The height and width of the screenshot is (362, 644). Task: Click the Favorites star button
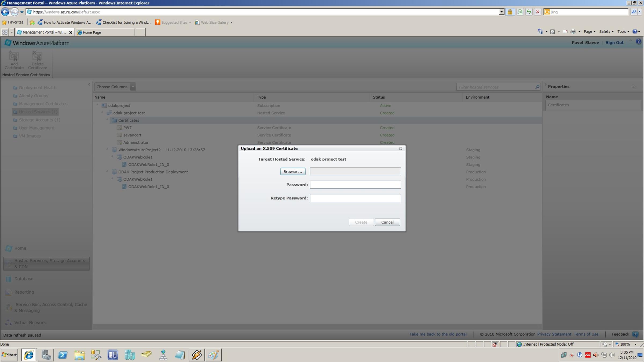tap(13, 22)
